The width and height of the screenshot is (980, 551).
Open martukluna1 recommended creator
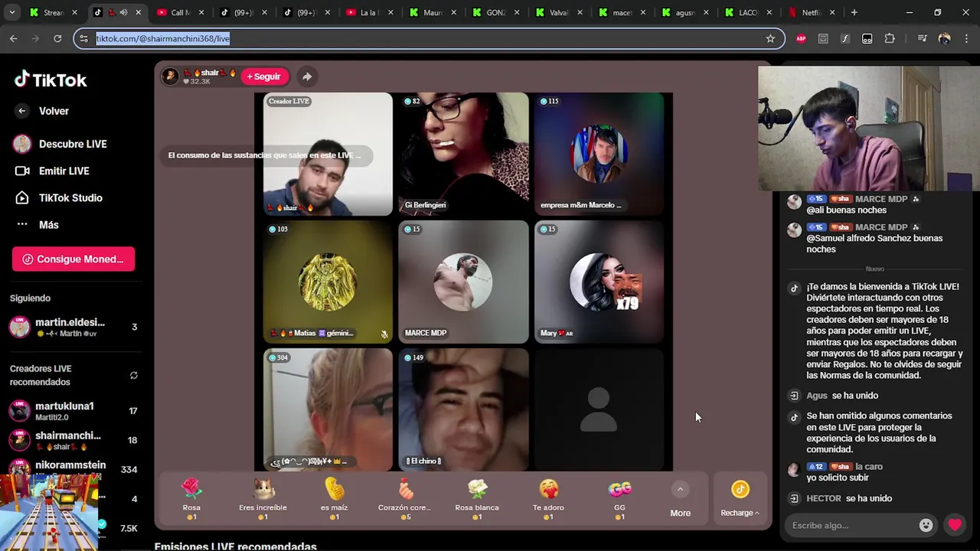click(x=73, y=411)
